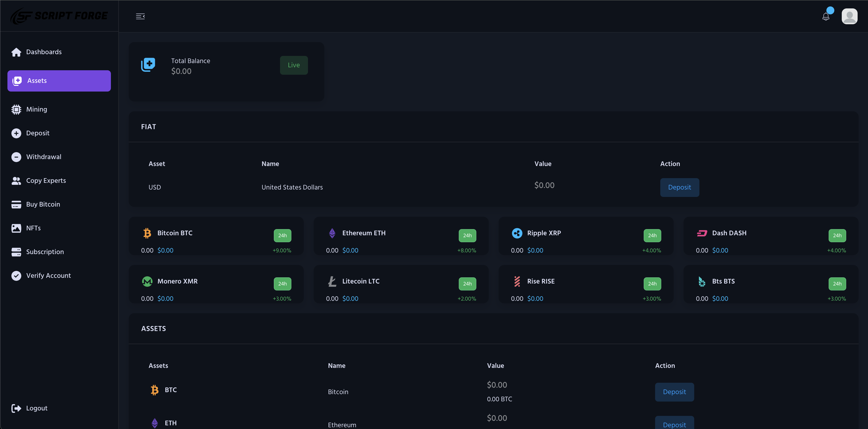Screen dimensions: 868x429
Task: Log out using the Logout link
Action: coord(36,408)
